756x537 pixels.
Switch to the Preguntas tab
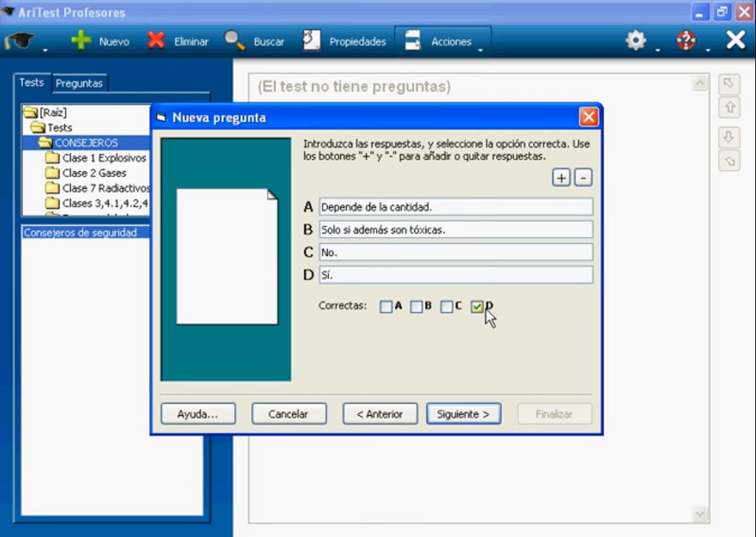click(x=79, y=83)
